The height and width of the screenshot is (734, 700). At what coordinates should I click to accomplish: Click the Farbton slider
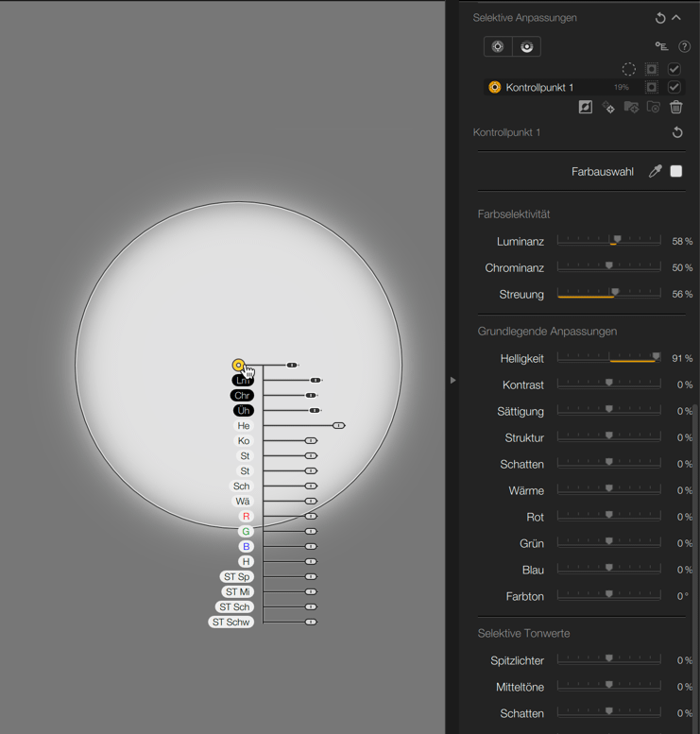pyautogui.click(x=608, y=595)
